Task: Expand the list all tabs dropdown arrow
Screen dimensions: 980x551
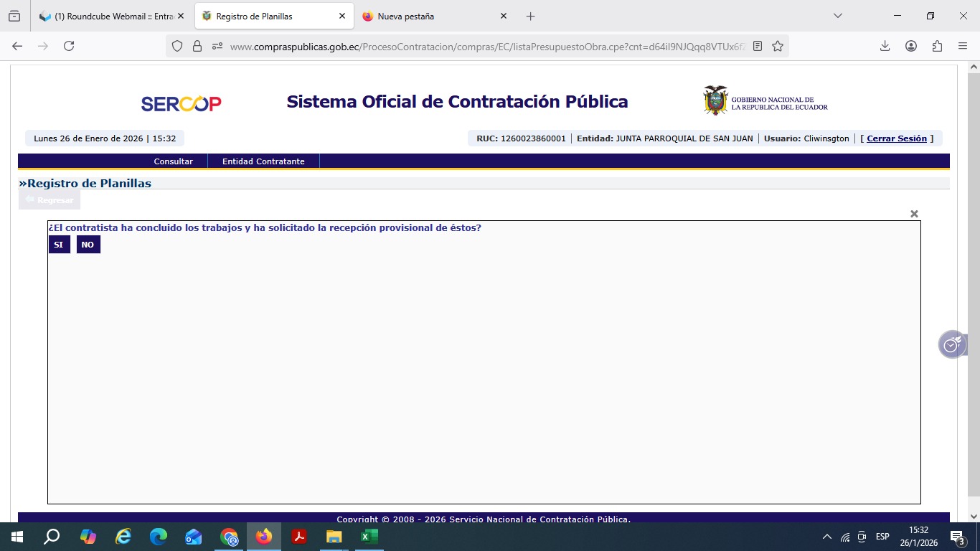Action: click(x=837, y=17)
